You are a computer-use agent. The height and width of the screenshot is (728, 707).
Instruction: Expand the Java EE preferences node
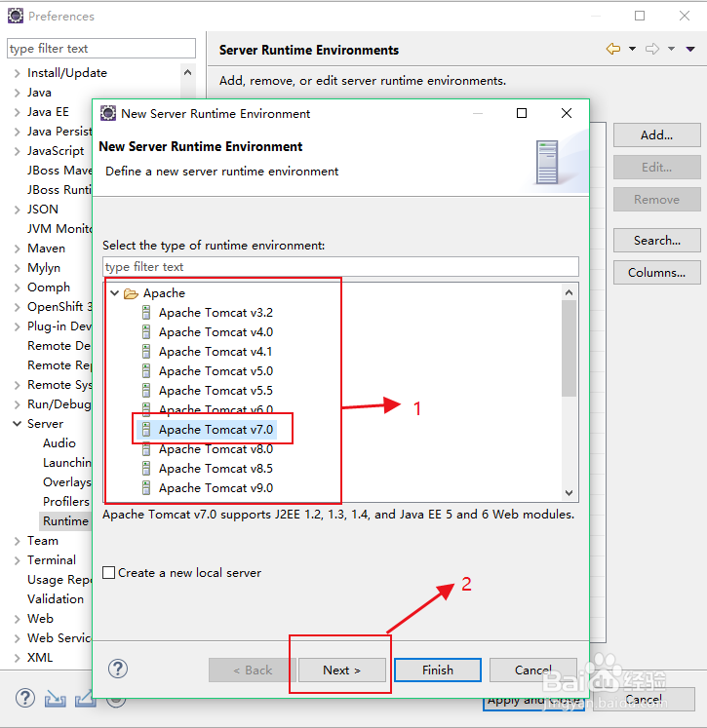(x=18, y=112)
